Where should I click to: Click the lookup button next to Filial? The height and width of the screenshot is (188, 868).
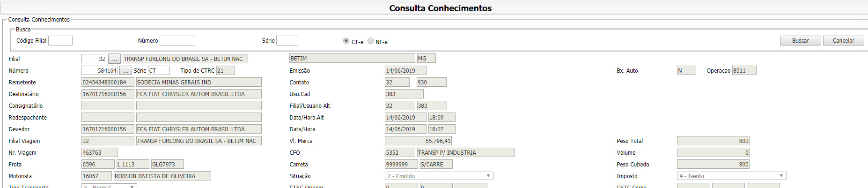pos(114,59)
